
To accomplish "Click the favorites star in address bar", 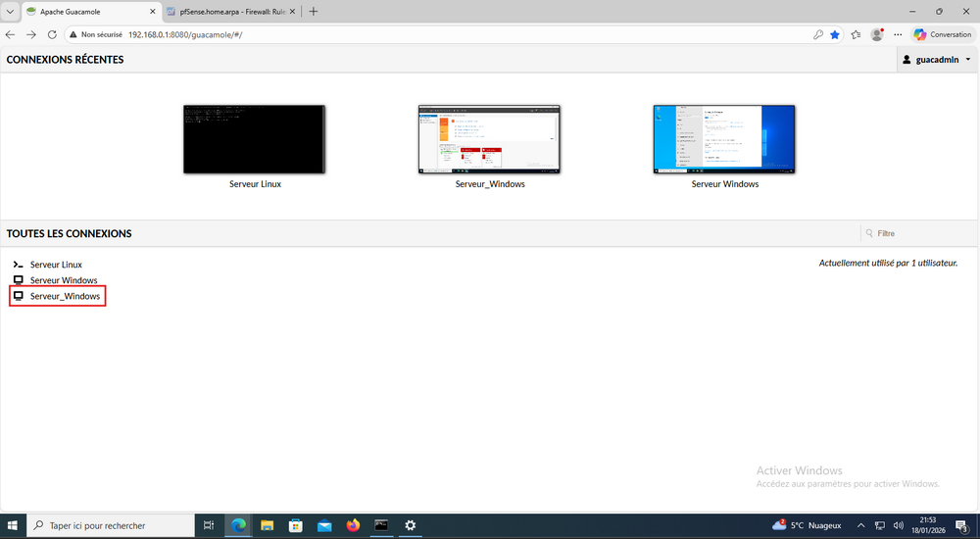I will (835, 34).
